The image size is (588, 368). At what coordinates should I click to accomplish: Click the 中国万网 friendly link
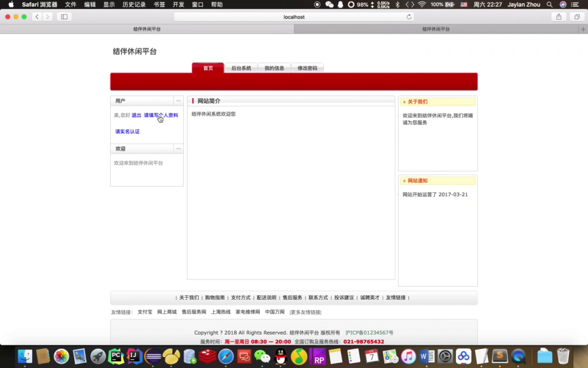pyautogui.click(x=275, y=312)
